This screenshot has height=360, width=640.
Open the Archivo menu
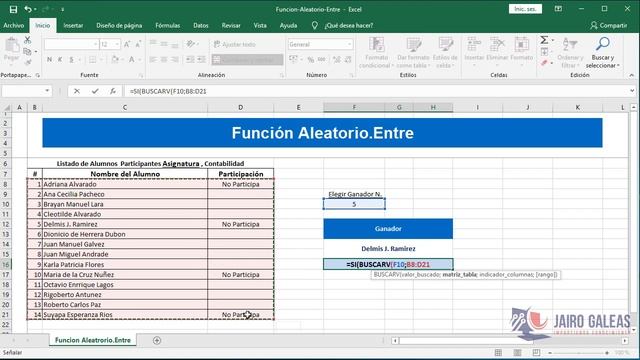[13, 25]
